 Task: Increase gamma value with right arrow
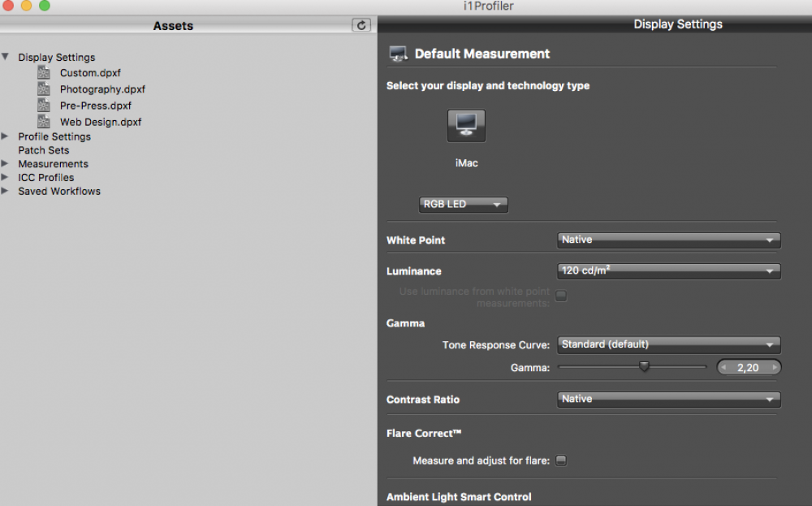[x=775, y=367]
